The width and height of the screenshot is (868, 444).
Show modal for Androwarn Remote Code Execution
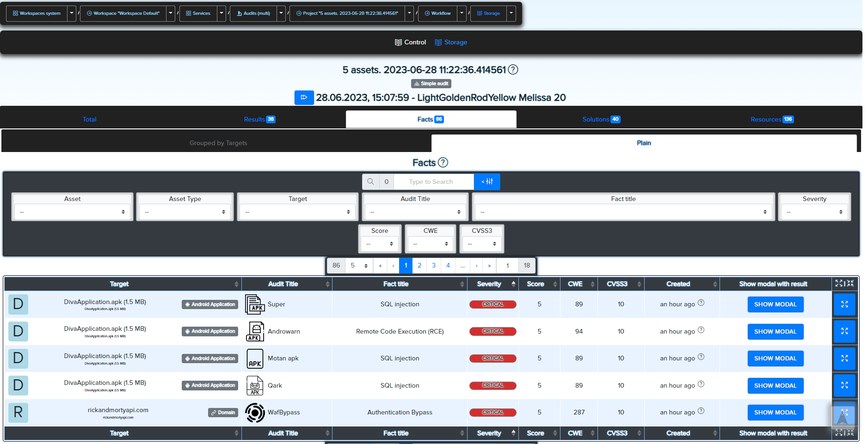point(776,331)
